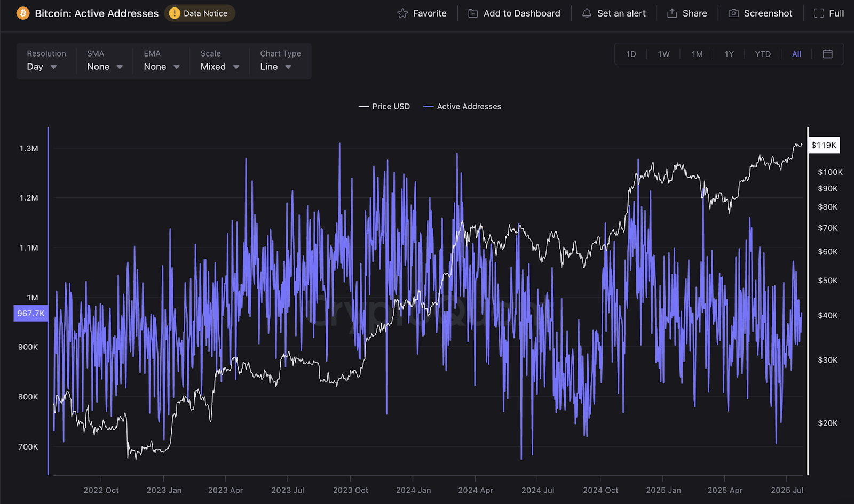
Task: Click the 967.7K current value label
Action: [31, 313]
